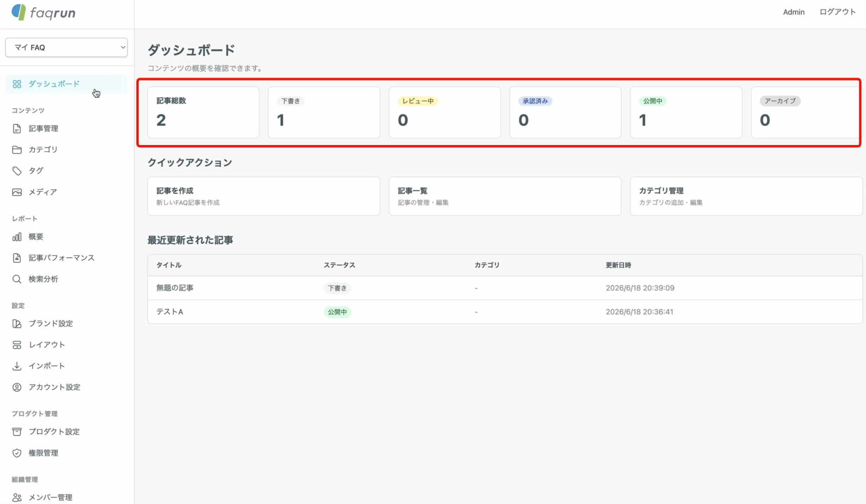Click the 概要 bar chart icon
The height and width of the screenshot is (504, 866).
[x=17, y=237]
